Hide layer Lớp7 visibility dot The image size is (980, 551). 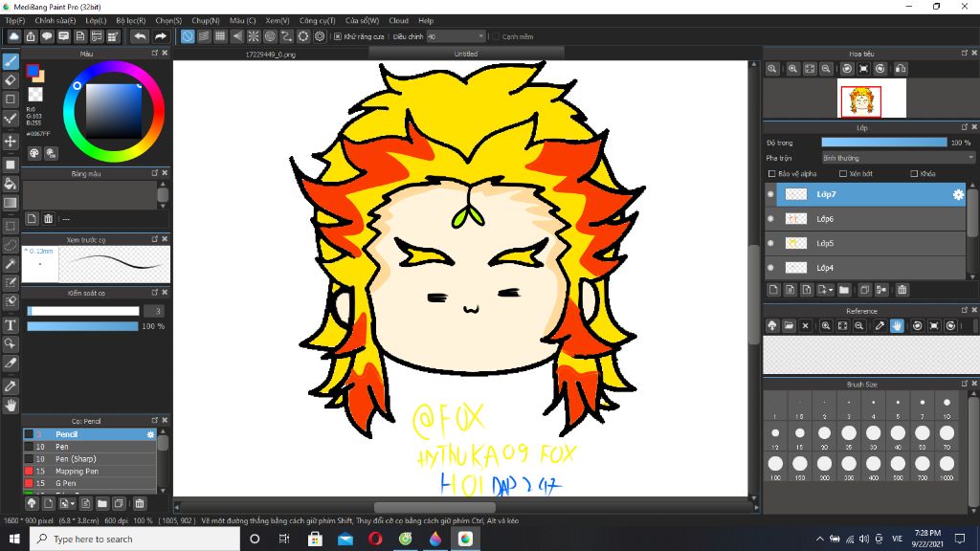(x=770, y=194)
